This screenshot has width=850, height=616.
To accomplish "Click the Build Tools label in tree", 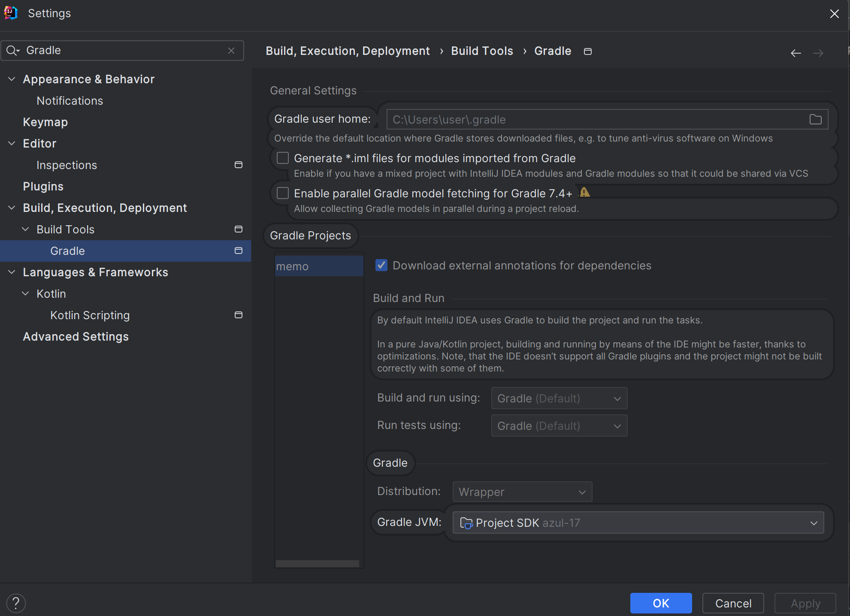I will (65, 229).
